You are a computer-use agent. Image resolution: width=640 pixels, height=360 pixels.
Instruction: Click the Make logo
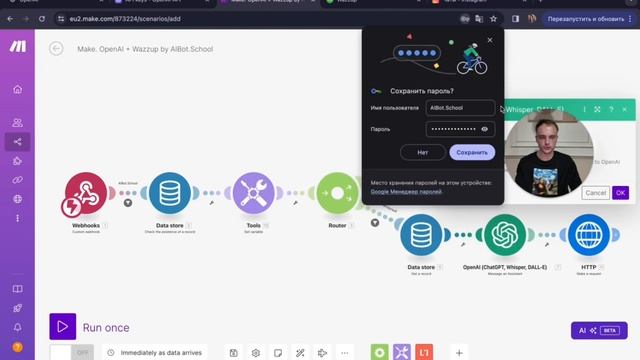[x=18, y=47]
